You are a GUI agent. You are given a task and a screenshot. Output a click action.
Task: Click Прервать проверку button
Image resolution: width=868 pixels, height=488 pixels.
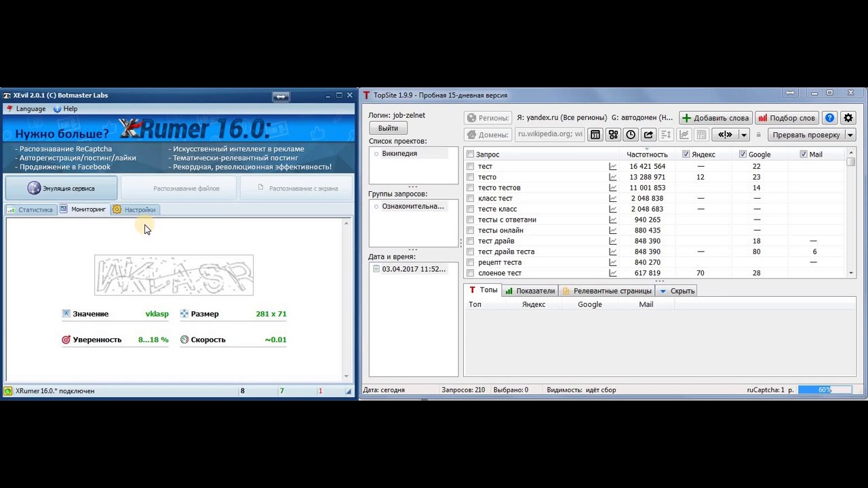805,135
